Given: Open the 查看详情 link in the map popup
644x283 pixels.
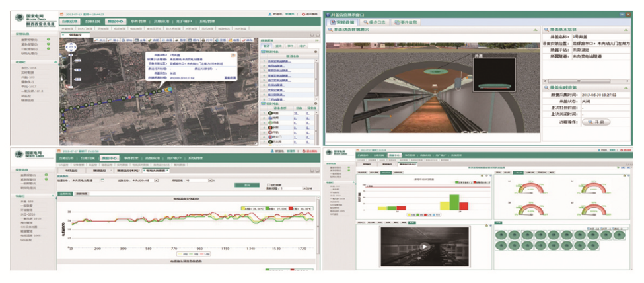Looking at the screenshot, I should pos(230,78).
